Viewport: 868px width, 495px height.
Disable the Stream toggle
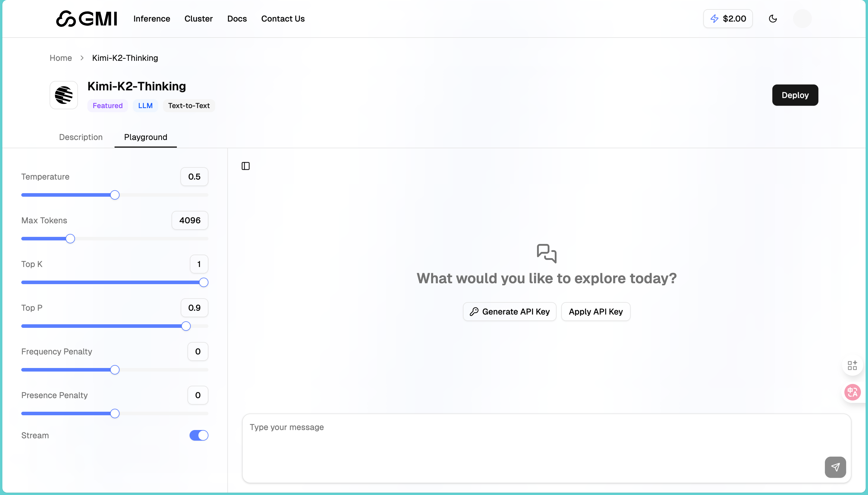pyautogui.click(x=199, y=435)
